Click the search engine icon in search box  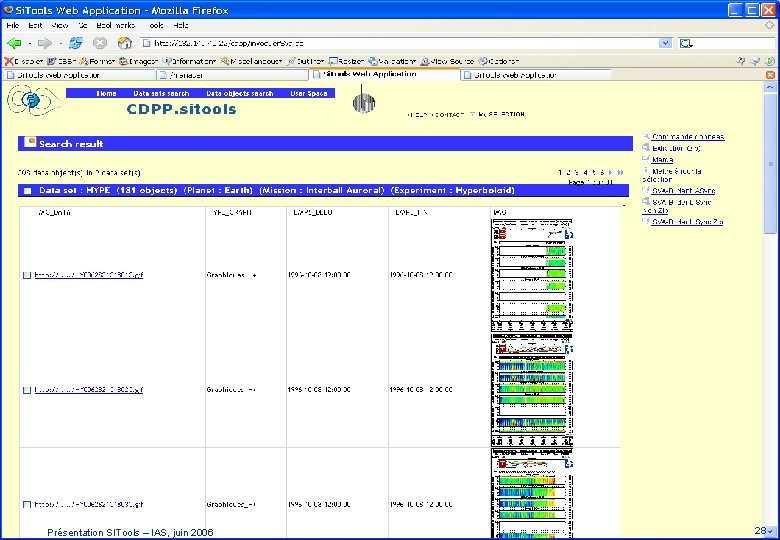pos(686,44)
